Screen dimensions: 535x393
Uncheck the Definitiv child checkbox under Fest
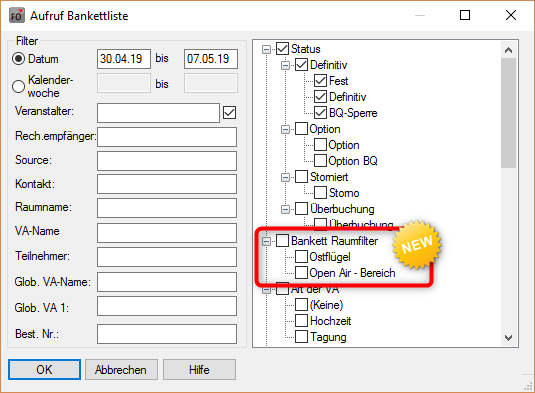pyautogui.click(x=320, y=97)
